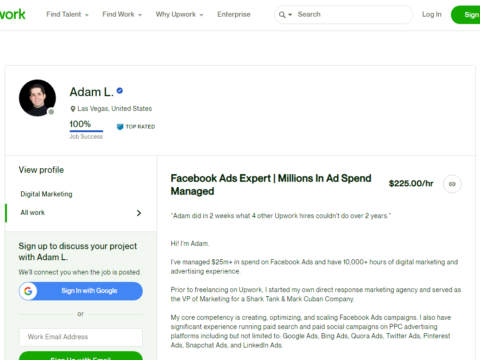480x360 pixels.
Task: Click Adam's profile photo
Action: [x=37, y=98]
